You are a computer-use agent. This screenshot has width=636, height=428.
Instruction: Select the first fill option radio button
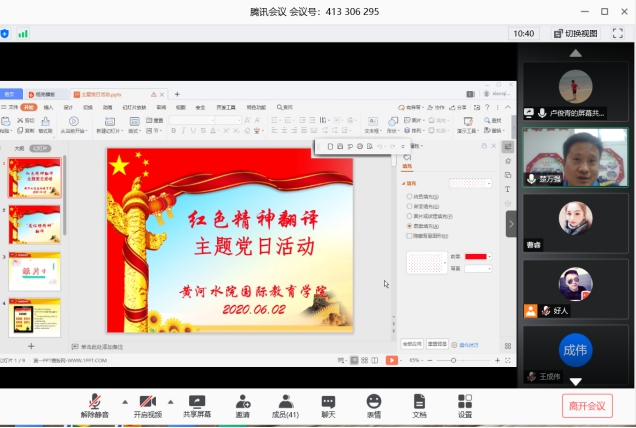point(409,197)
